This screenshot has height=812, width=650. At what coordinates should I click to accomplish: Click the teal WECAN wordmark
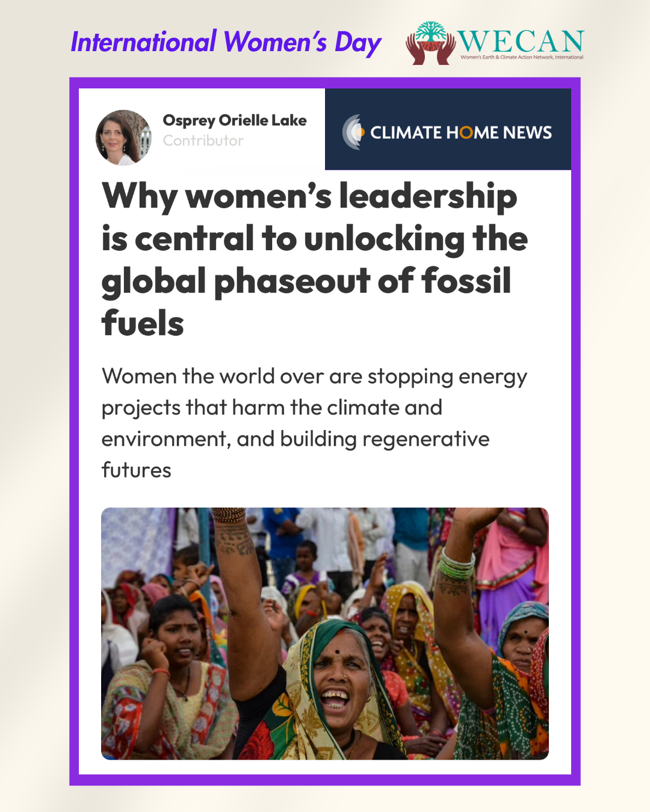[x=521, y=41]
